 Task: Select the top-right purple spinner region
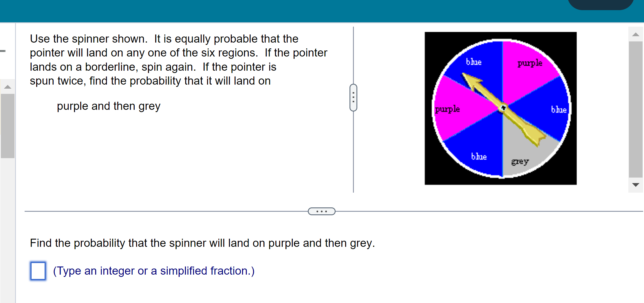530,63
